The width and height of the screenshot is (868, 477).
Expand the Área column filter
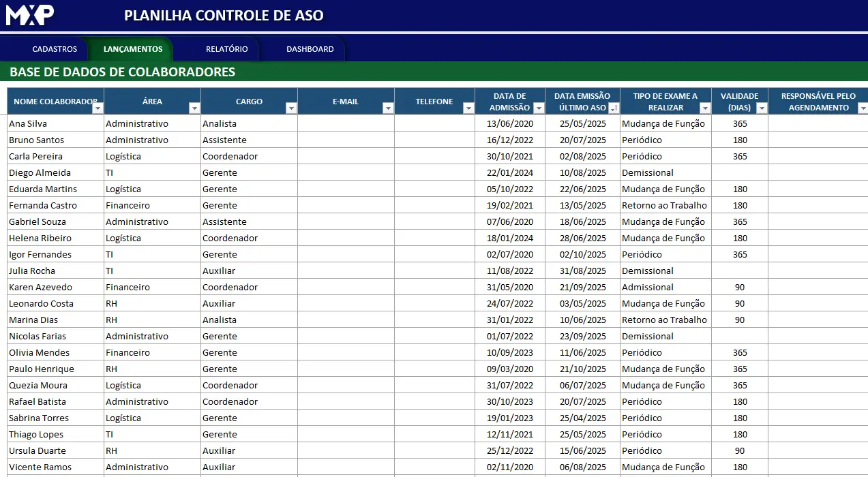194,108
